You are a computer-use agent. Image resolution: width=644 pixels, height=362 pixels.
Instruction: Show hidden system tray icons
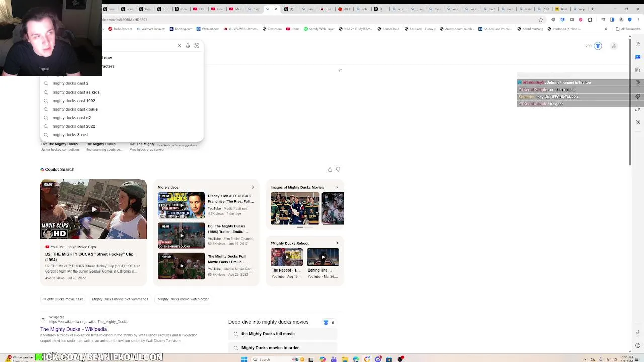coord(584,359)
